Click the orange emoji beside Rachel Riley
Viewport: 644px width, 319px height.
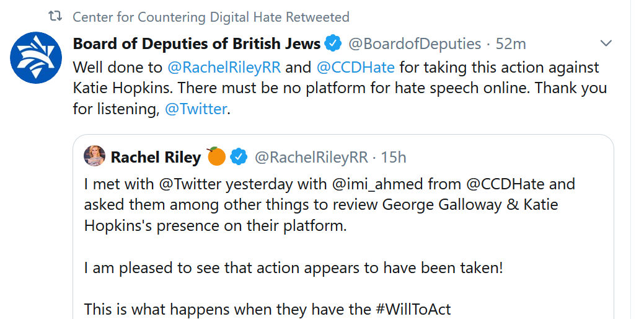click(216, 156)
